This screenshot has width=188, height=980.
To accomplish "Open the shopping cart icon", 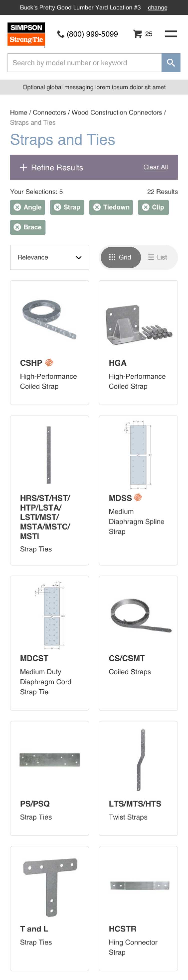I will click(137, 34).
